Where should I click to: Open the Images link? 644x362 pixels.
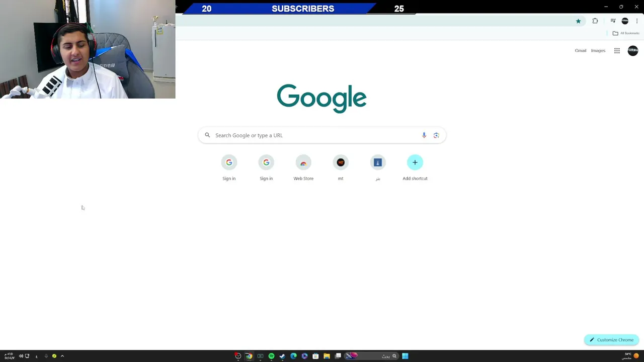598,50
